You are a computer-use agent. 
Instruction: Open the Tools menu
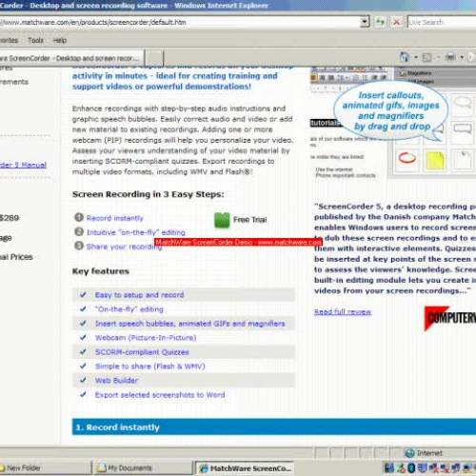click(x=35, y=40)
